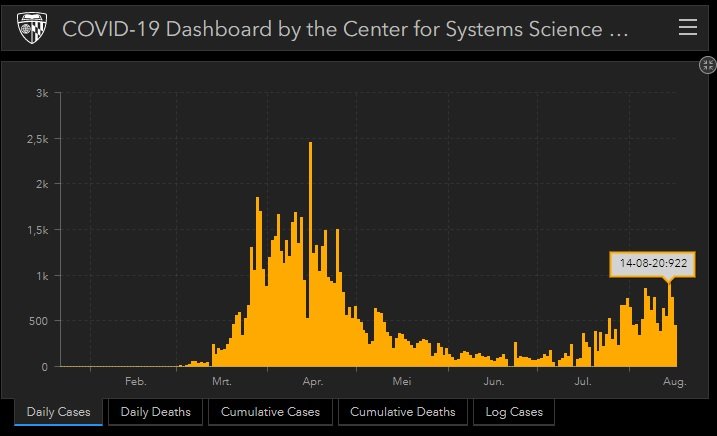Click the 3k label on the y-axis
The height and width of the screenshot is (436, 717).
pos(42,93)
